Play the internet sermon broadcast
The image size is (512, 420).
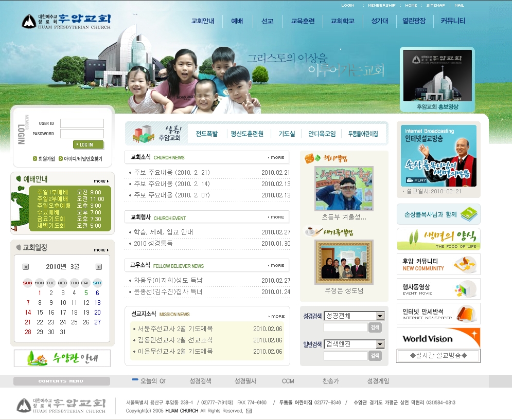click(417, 180)
